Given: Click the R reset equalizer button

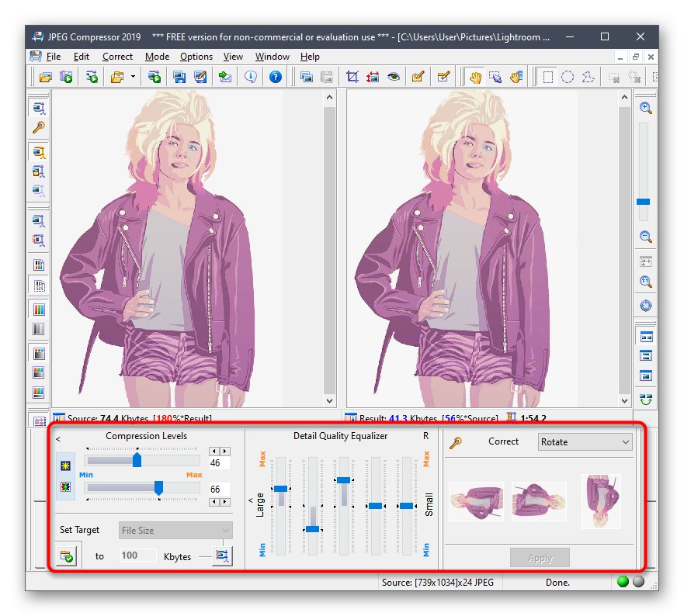Looking at the screenshot, I should pyautogui.click(x=425, y=436).
